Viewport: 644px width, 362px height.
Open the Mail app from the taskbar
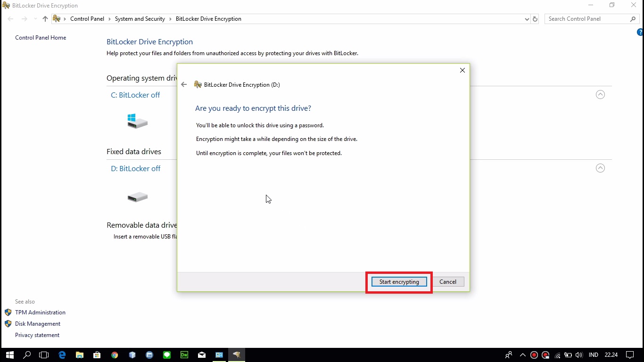[202, 355]
